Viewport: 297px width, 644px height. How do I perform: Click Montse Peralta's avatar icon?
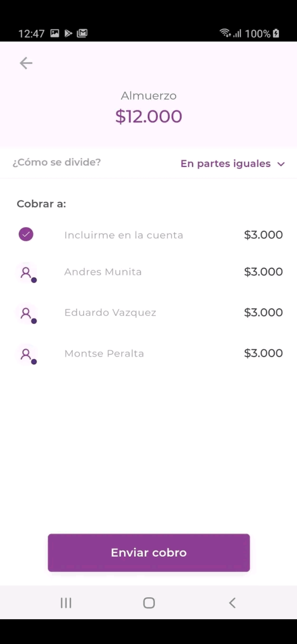pos(26,354)
